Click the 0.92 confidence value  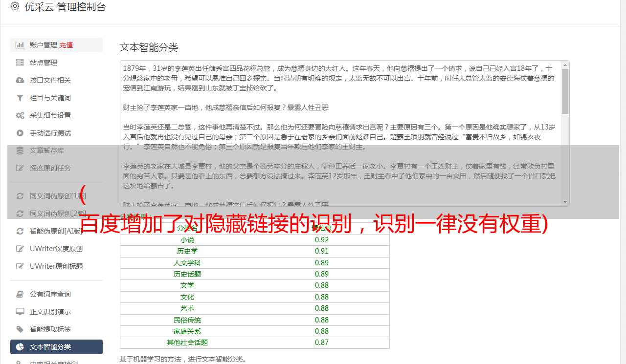tap(322, 240)
